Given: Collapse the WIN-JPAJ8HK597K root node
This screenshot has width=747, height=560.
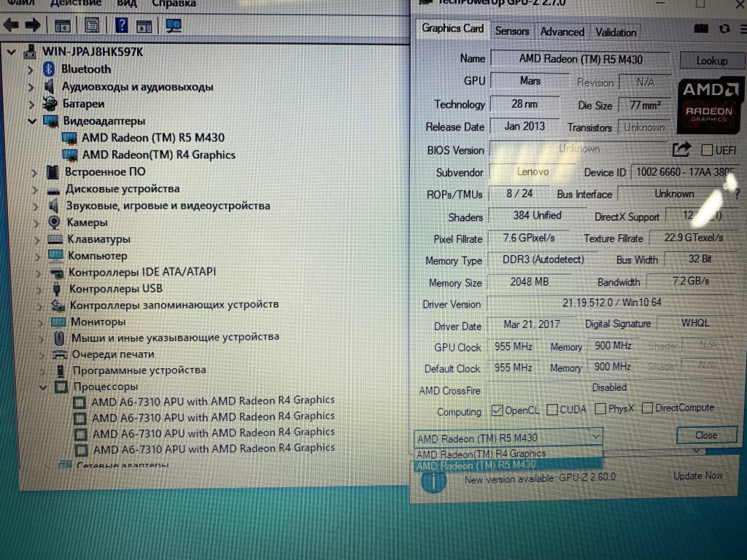Looking at the screenshot, I should [12, 52].
